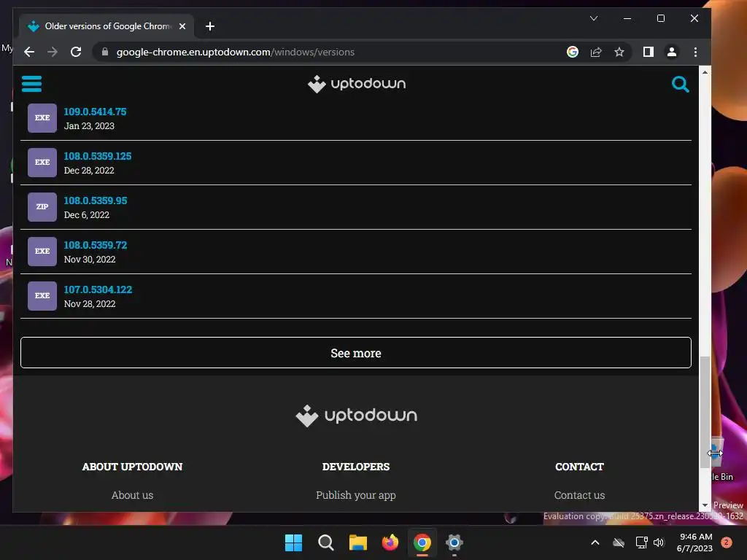Click the ABOUT UPTODOWN footer heading
This screenshot has height=560, width=747.
click(133, 467)
